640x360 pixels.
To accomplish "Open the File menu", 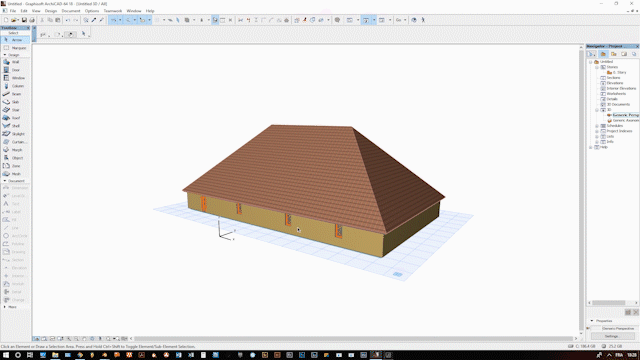I will pos(13,11).
